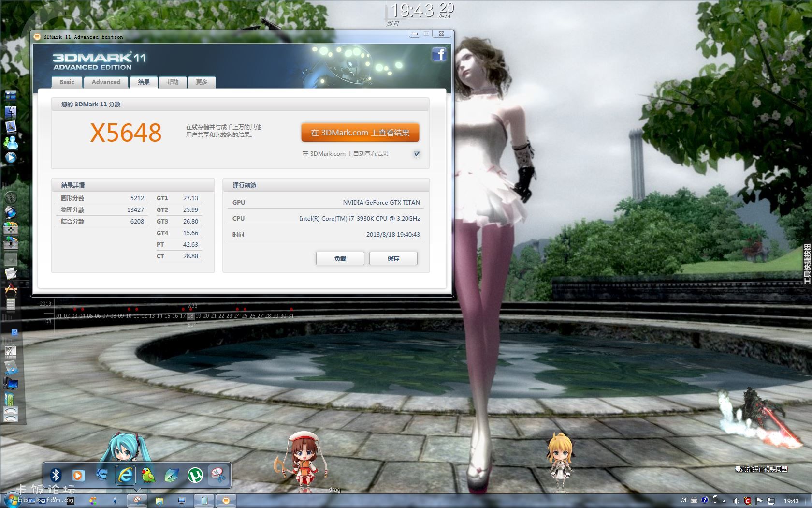Click the CPU value i7-3930K row

click(x=326, y=219)
